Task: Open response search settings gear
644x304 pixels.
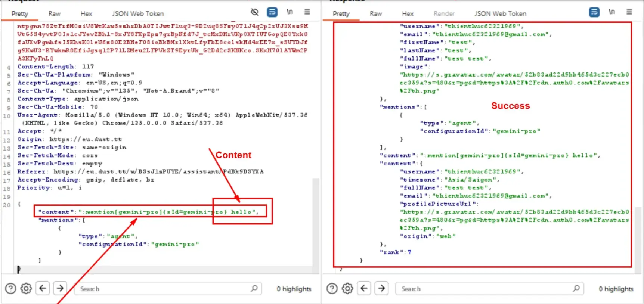Action: (347, 288)
